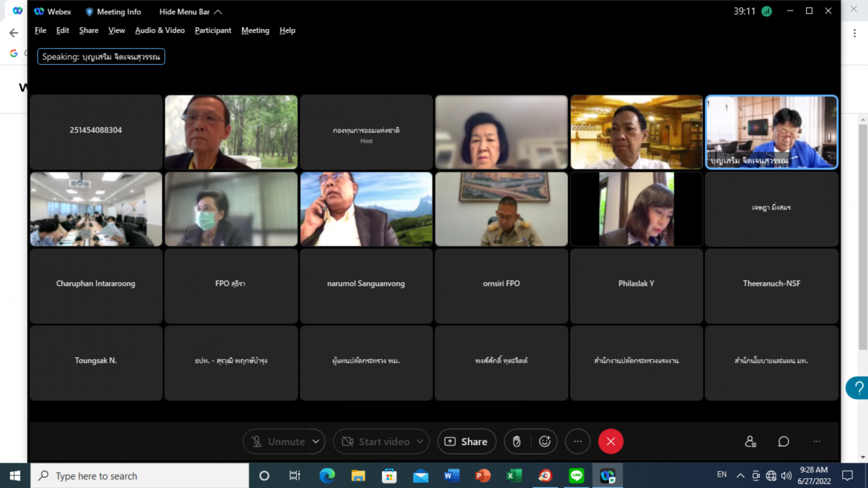This screenshot has width=868, height=488.
Task: Show hidden tray icons chevron
Action: [x=740, y=476]
